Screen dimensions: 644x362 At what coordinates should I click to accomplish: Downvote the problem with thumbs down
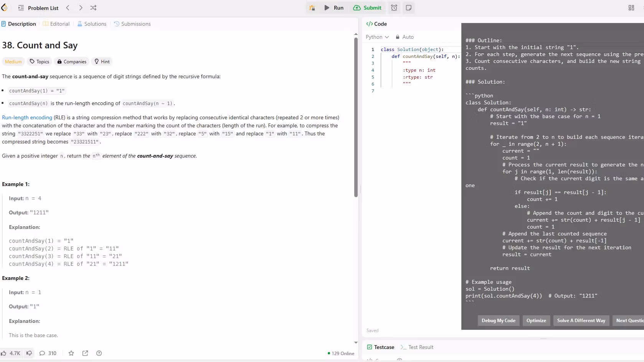click(29, 353)
